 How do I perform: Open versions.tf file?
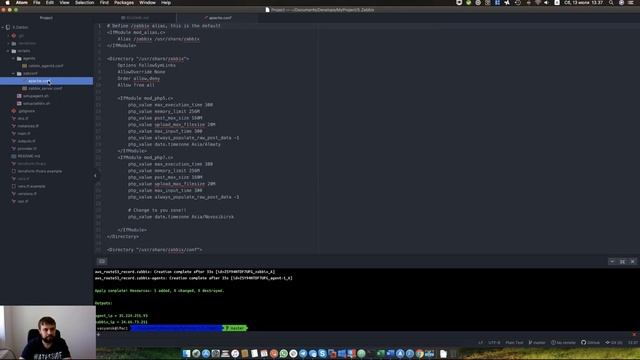click(27, 193)
